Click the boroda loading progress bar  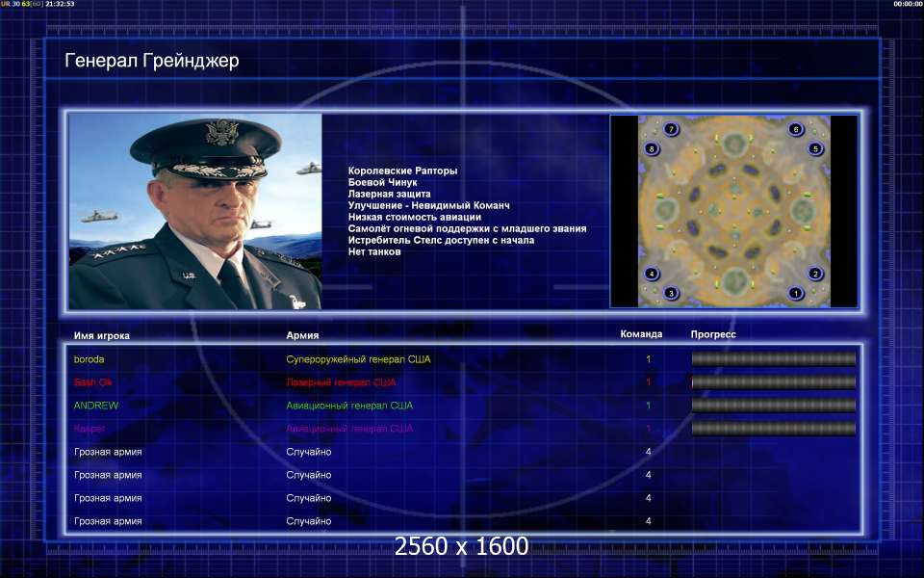click(773, 358)
